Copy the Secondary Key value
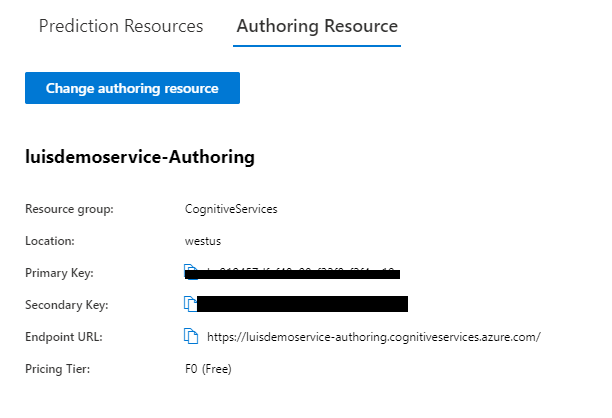This screenshot has height=418, width=612. [190, 304]
